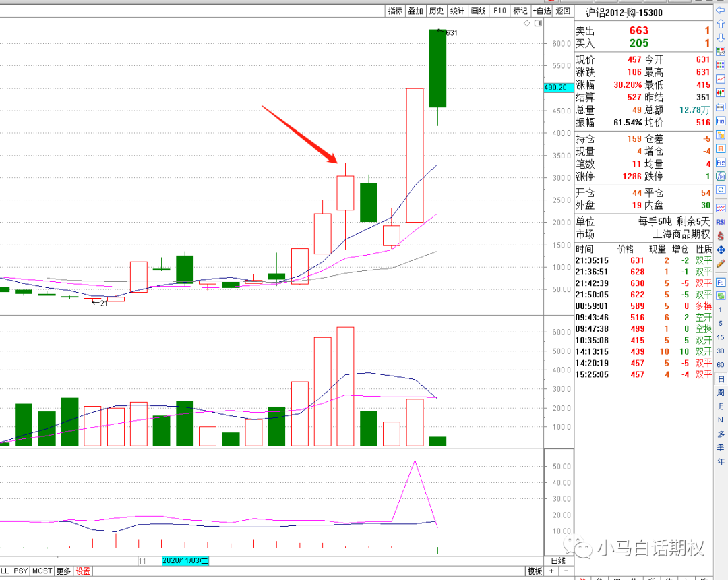Open the 更多 more indicators tab
The width and height of the screenshot is (728, 580).
tap(64, 571)
